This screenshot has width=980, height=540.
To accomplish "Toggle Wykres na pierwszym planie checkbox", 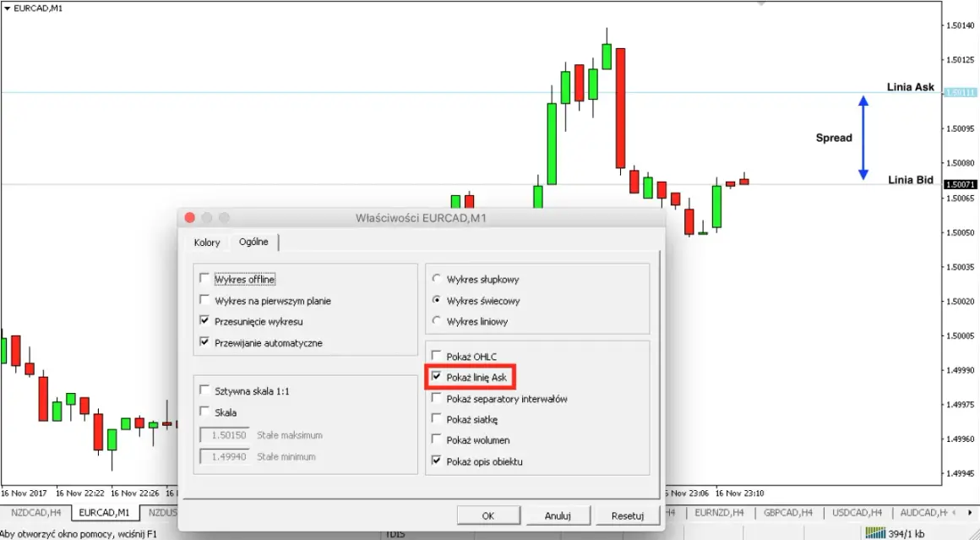I will [204, 299].
